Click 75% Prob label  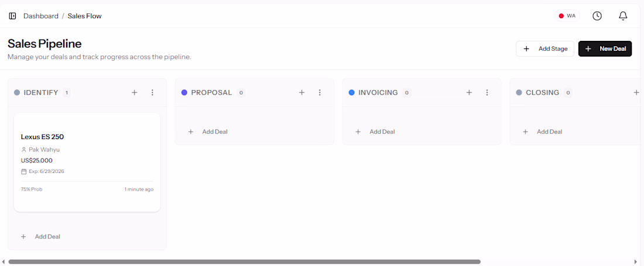32,189
